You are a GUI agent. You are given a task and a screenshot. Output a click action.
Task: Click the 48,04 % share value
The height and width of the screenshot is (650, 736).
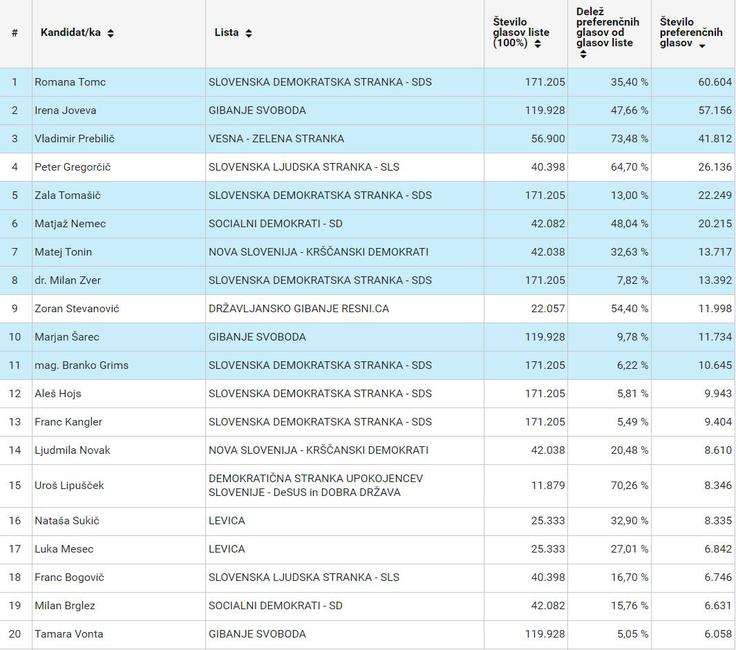point(629,223)
